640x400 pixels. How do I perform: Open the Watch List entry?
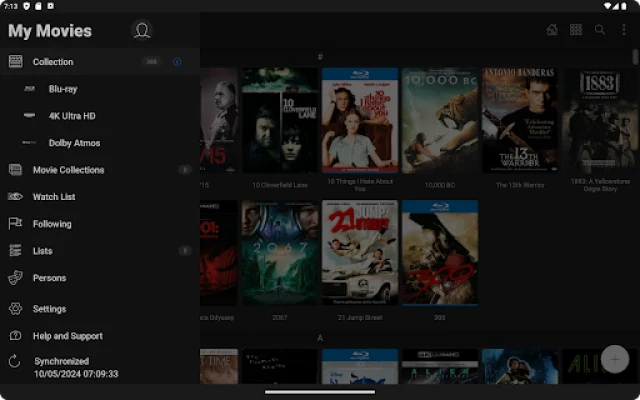pos(100,197)
